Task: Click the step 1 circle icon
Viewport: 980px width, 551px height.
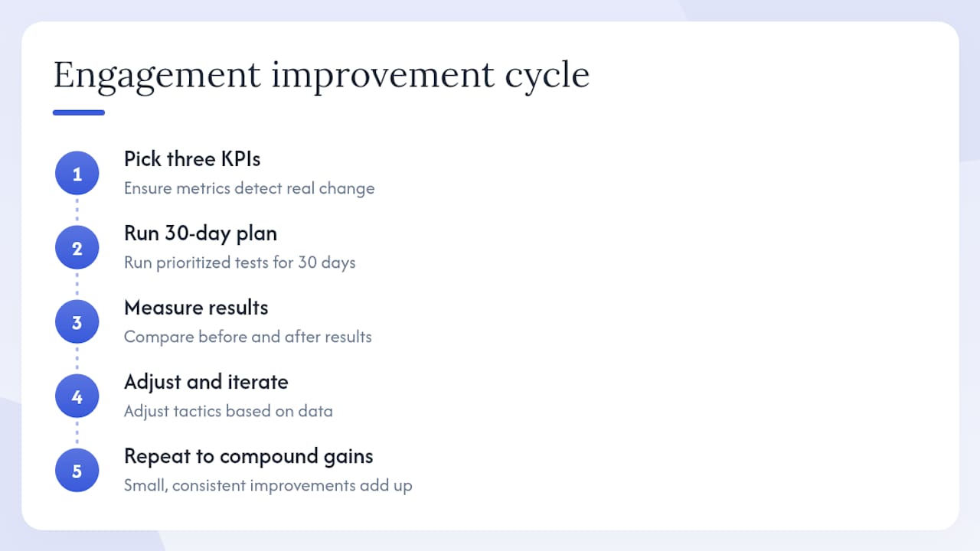Action: pos(77,174)
